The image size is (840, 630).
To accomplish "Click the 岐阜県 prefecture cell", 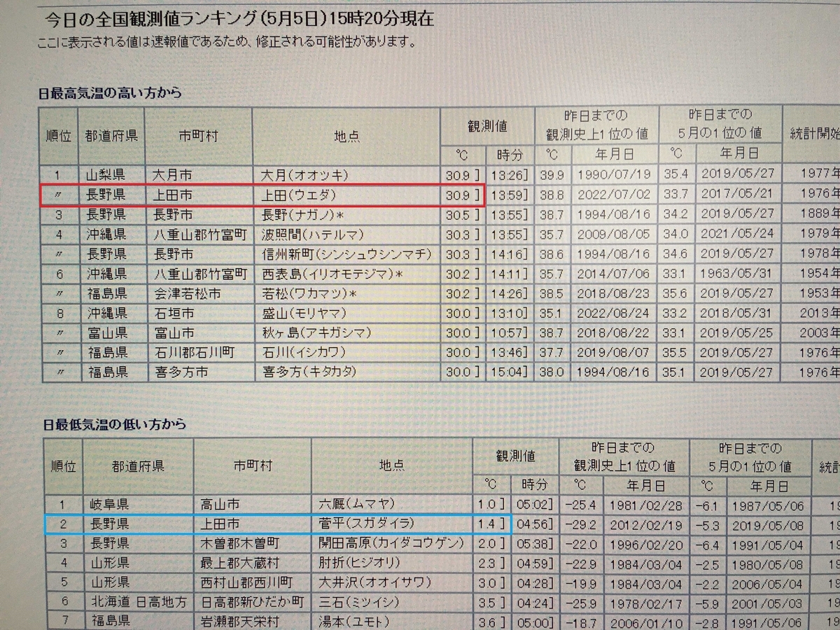I will click(108, 504).
